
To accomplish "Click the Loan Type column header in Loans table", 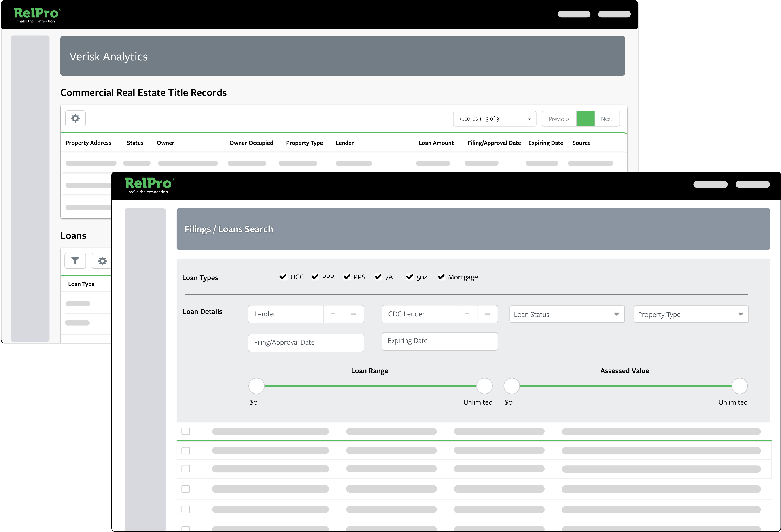I will coord(81,284).
